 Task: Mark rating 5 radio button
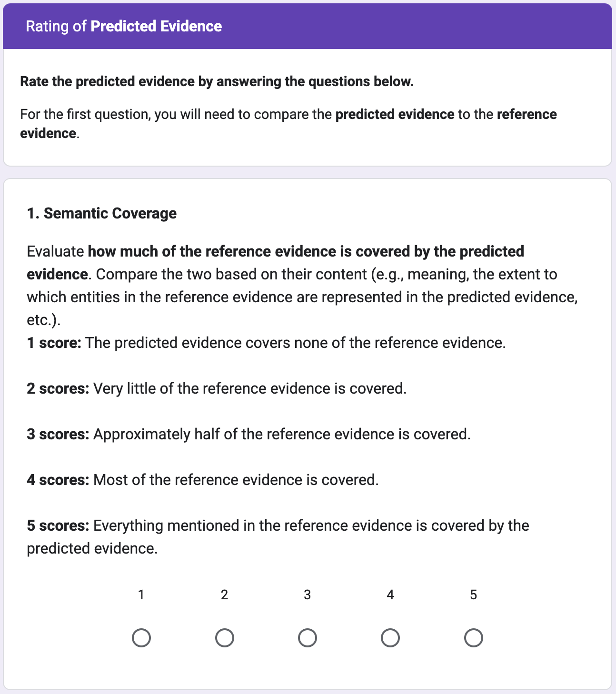point(474,638)
